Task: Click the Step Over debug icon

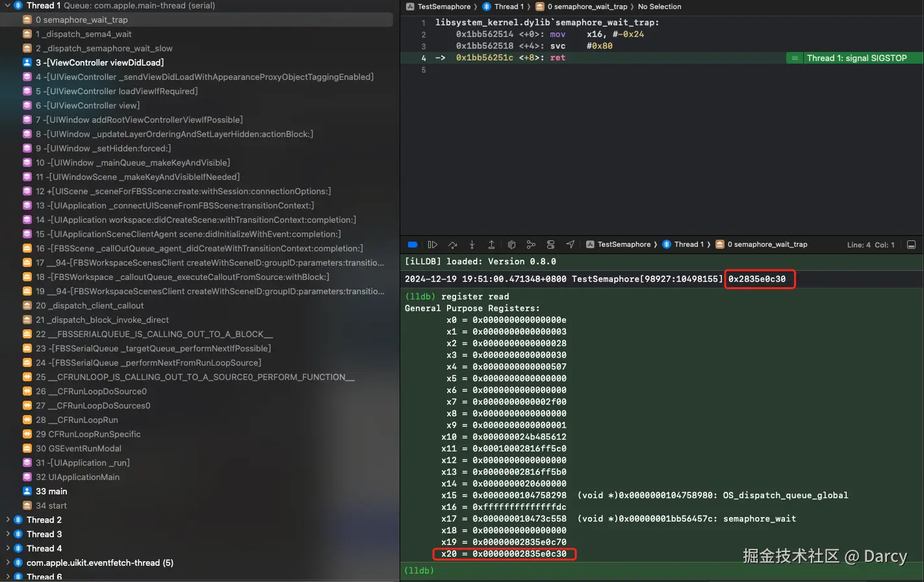Action: [x=452, y=245]
